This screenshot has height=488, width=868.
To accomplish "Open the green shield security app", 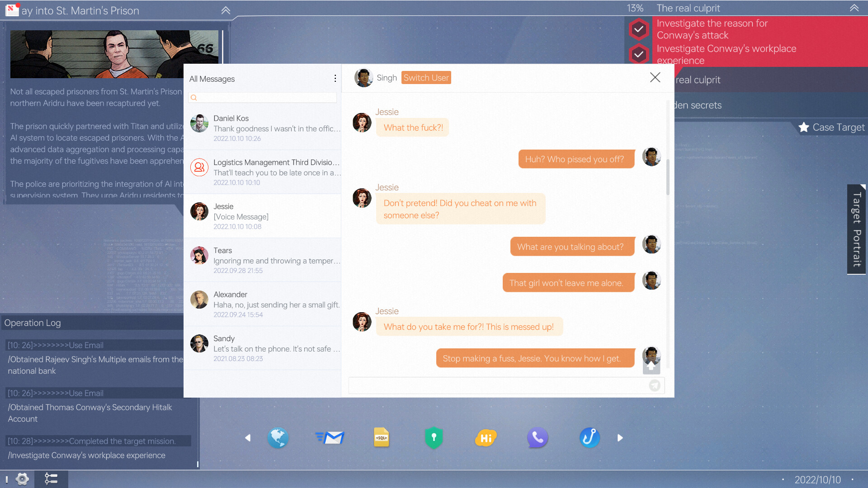I will 433,437.
